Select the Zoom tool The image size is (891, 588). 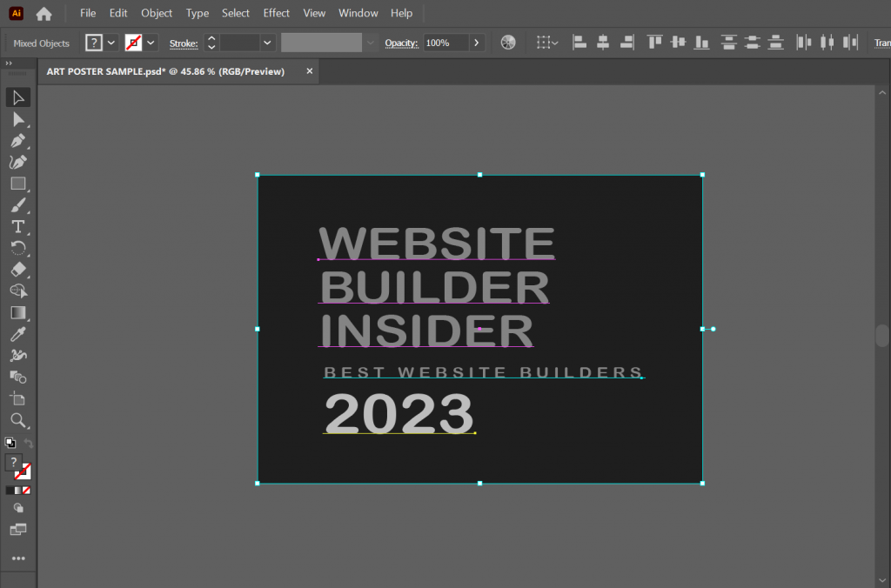[19, 420]
